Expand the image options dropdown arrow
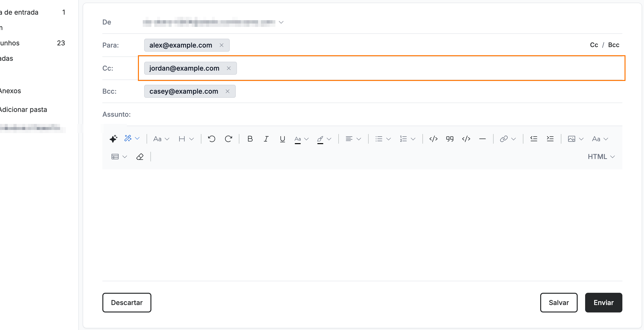This screenshot has height=330, width=644. click(581, 139)
